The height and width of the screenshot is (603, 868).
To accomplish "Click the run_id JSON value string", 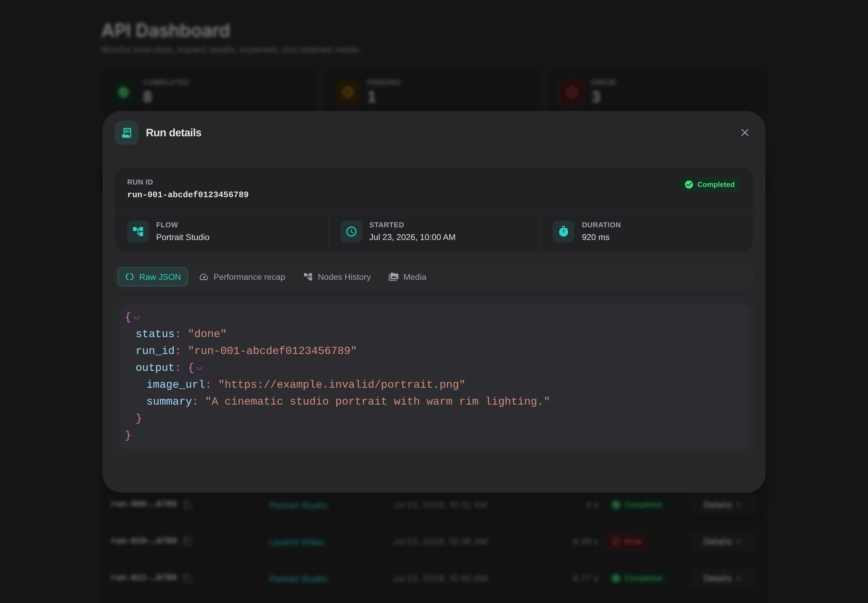I will (272, 351).
